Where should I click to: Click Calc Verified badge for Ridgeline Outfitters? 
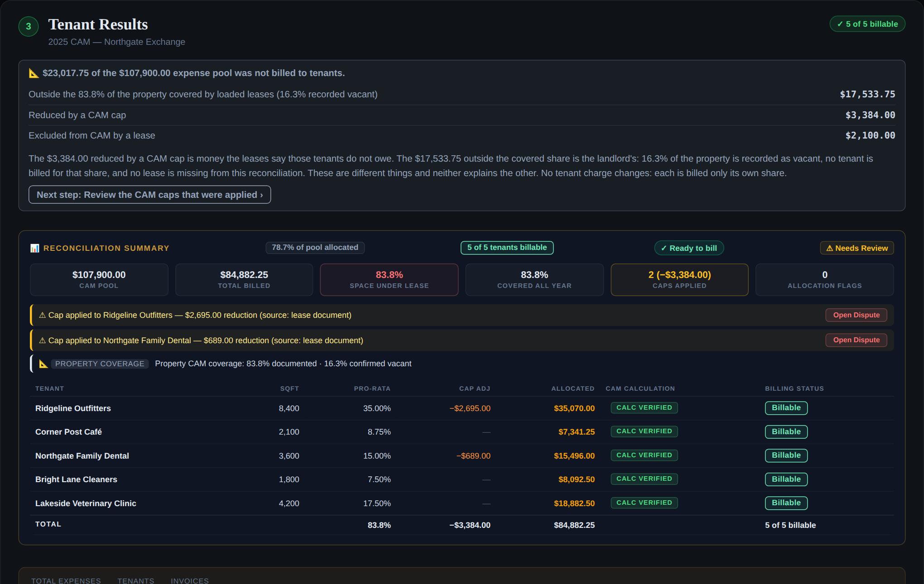pyautogui.click(x=644, y=408)
